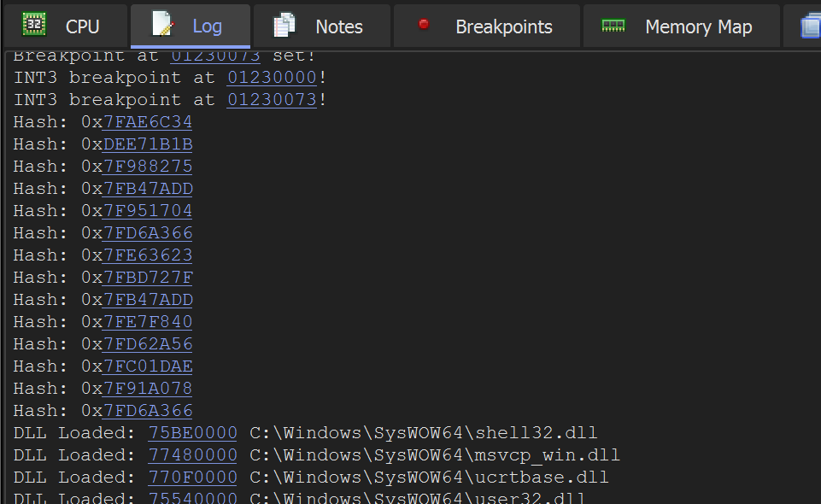Follow address 01230073 in Breakpoint set line
The image size is (821, 504).
(x=215, y=56)
